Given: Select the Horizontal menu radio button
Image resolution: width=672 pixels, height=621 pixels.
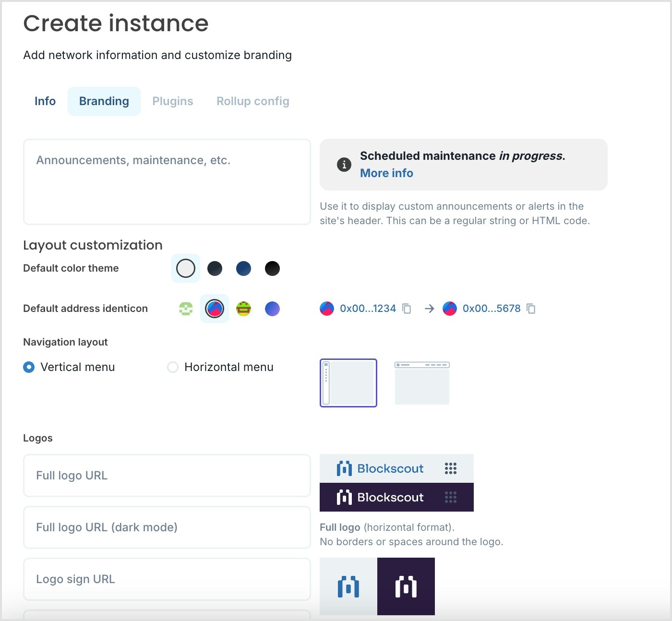Looking at the screenshot, I should 173,367.
